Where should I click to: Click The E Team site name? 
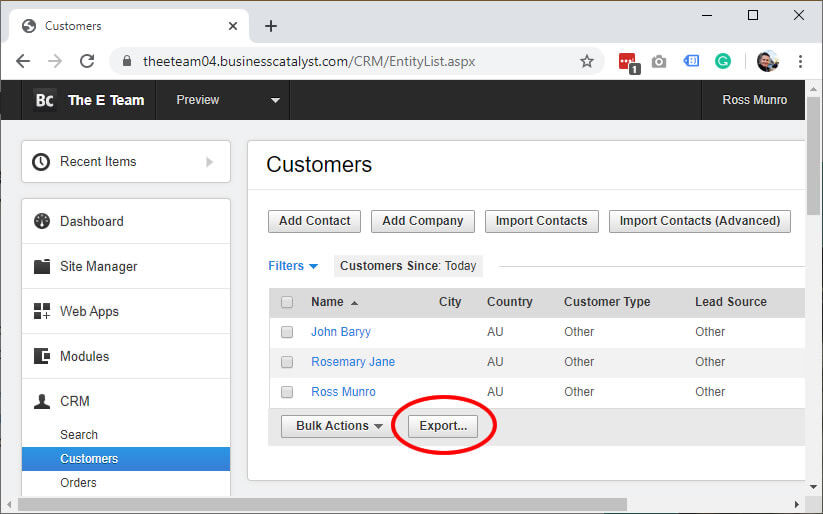(106, 100)
